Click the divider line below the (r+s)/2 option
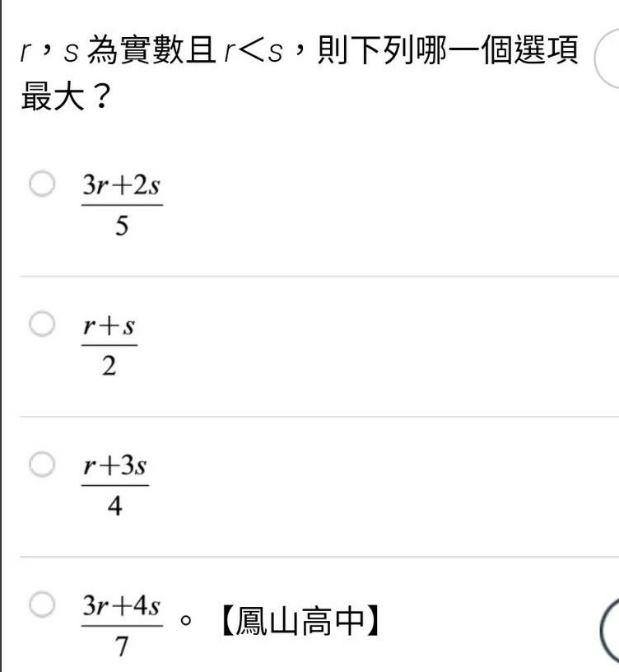This screenshot has height=672, width=619. 319,417
